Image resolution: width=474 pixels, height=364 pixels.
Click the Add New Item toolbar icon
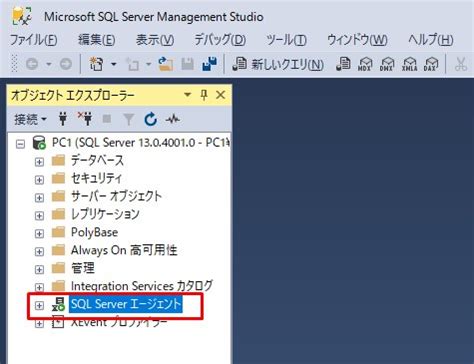tap(133, 63)
